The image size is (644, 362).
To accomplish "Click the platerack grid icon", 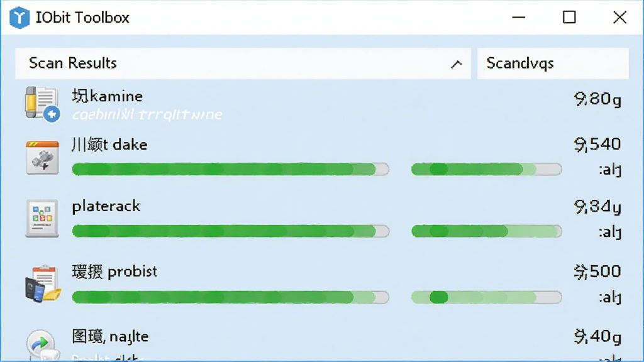I will [x=42, y=219].
